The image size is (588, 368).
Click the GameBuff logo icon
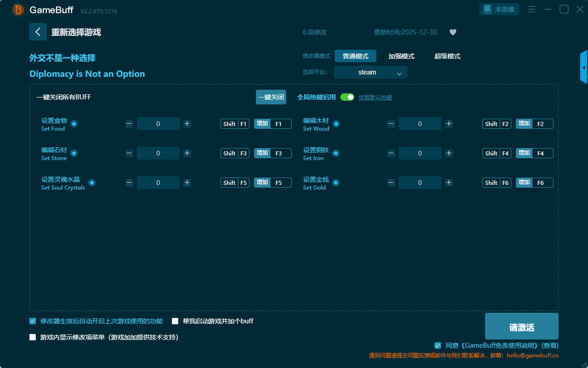coord(18,10)
